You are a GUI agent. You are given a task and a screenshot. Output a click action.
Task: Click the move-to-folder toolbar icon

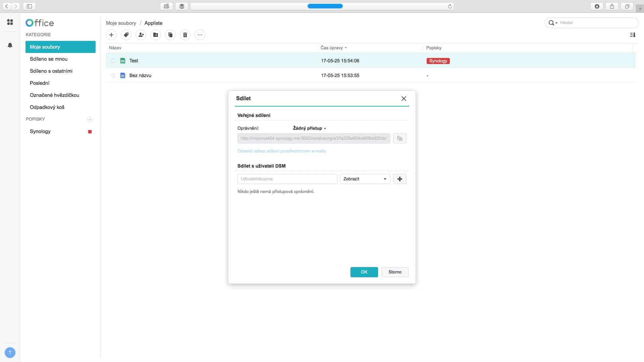pyautogui.click(x=156, y=35)
